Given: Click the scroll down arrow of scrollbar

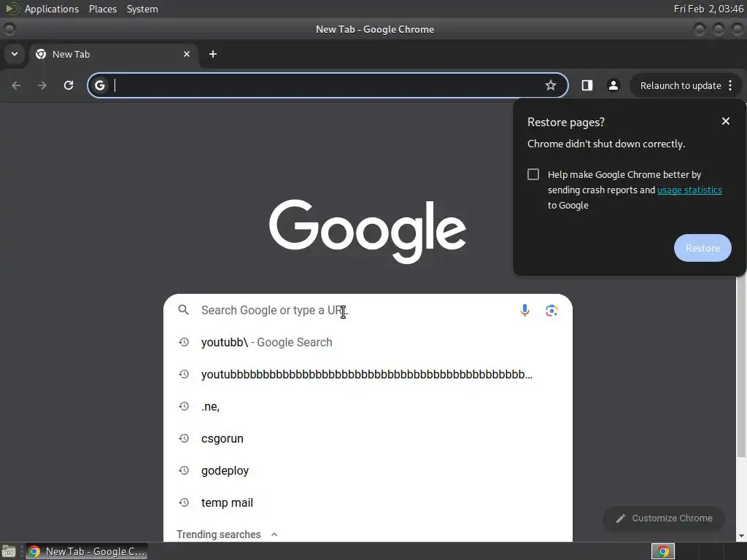Looking at the screenshot, I should 741,536.
